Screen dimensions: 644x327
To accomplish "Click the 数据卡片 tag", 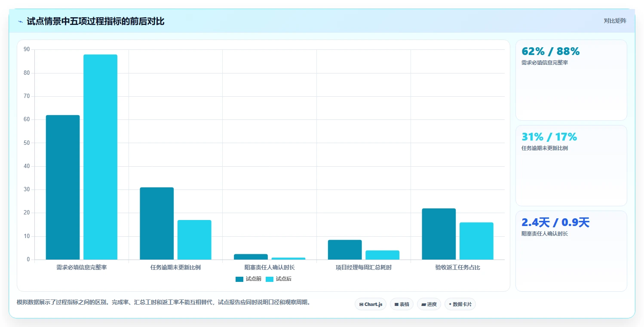I will click(x=460, y=304).
